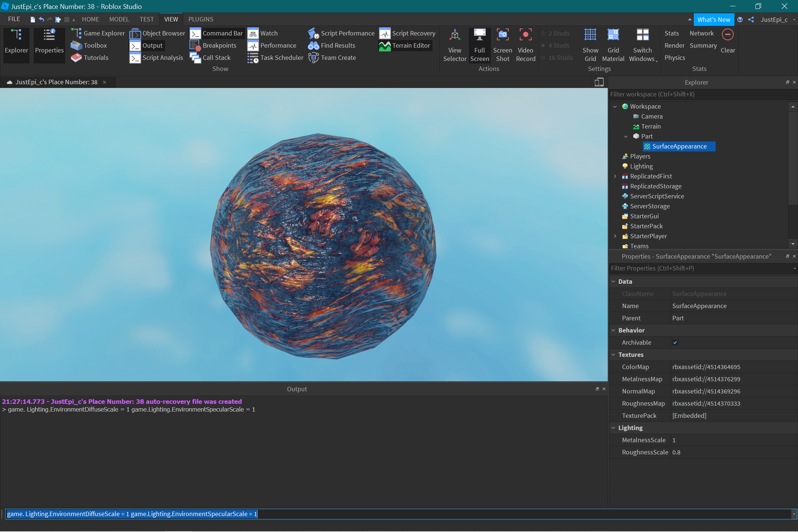Switch to the MODEL ribbon tab

click(119, 19)
